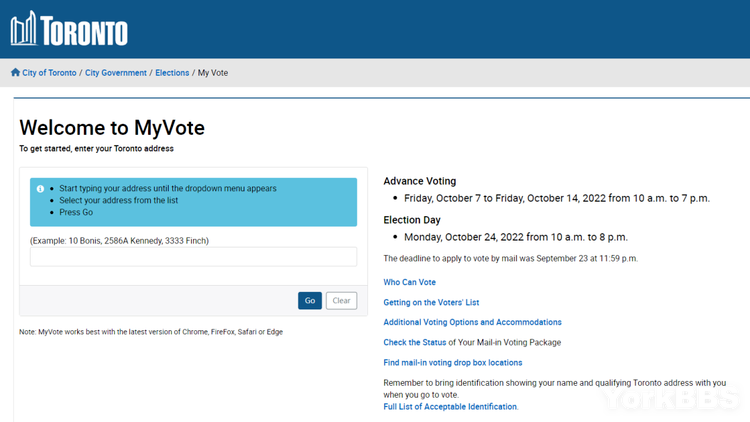Click the Election Day heading
Viewport: 750px width, 422px height.
click(412, 220)
